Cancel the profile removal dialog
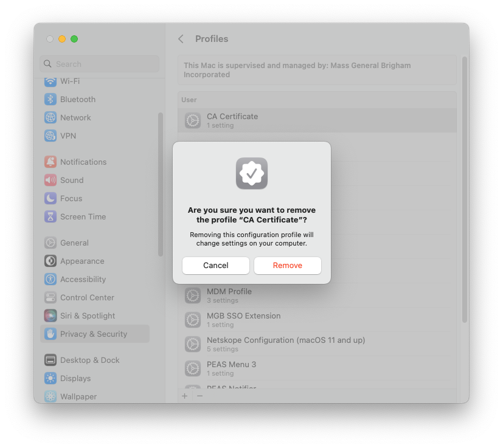503x448 pixels. [x=216, y=266]
